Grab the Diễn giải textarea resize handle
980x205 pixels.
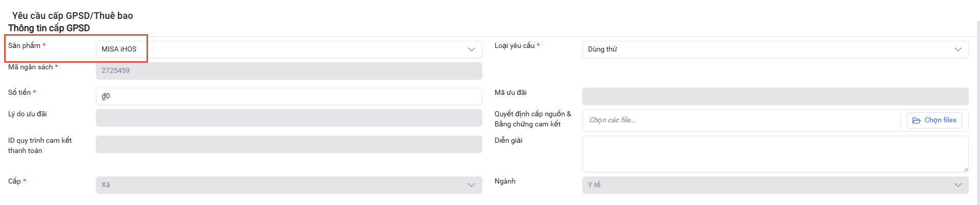(966, 169)
